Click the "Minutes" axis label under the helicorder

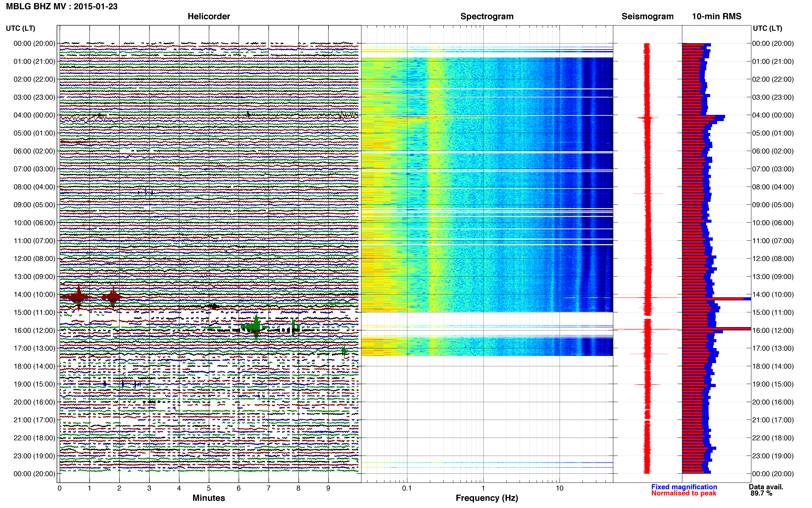tap(208, 498)
